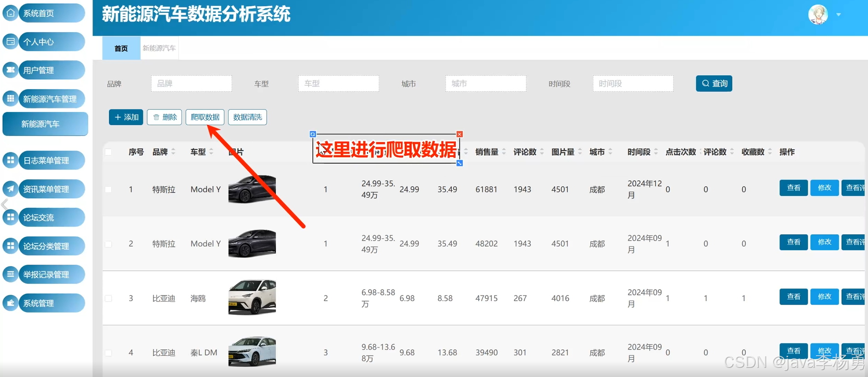Click the icon beside 日志菜单管理
The width and height of the screenshot is (868, 377).
(x=11, y=160)
